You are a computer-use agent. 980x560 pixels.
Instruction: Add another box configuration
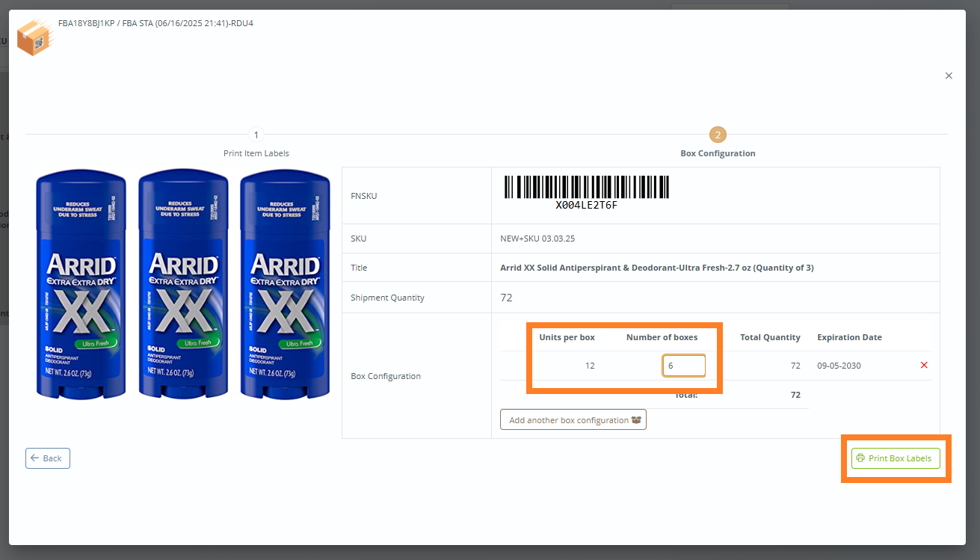(x=573, y=420)
